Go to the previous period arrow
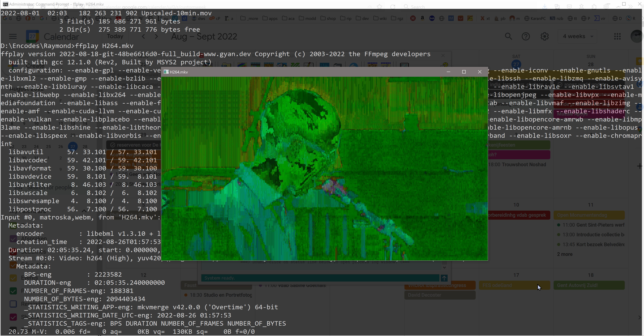This screenshot has height=336, width=644. [143, 37]
